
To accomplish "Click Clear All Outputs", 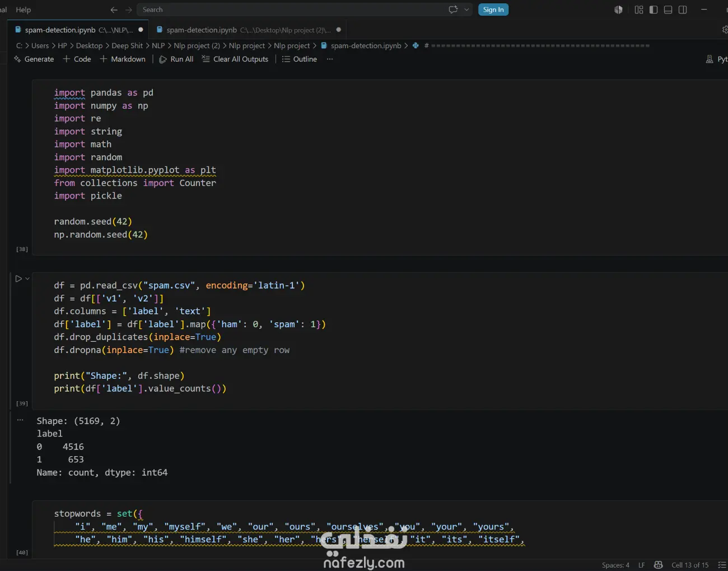I will tap(235, 59).
